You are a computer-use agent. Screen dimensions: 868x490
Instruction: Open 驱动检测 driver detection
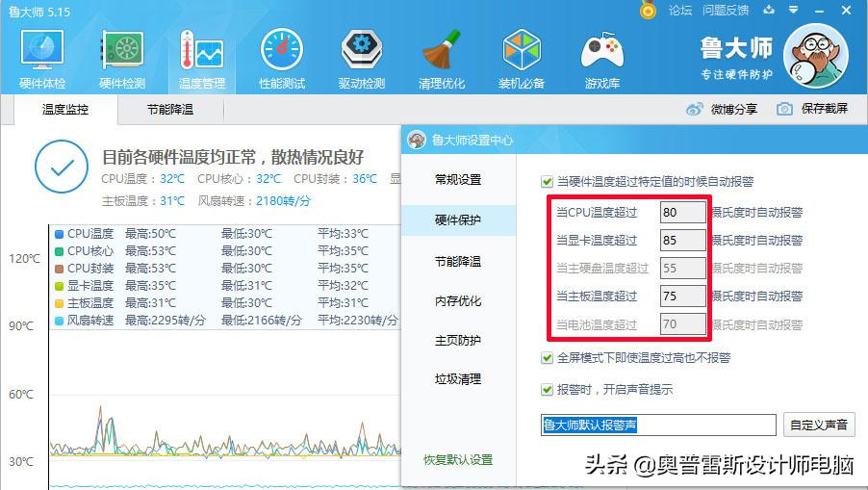tap(362, 60)
